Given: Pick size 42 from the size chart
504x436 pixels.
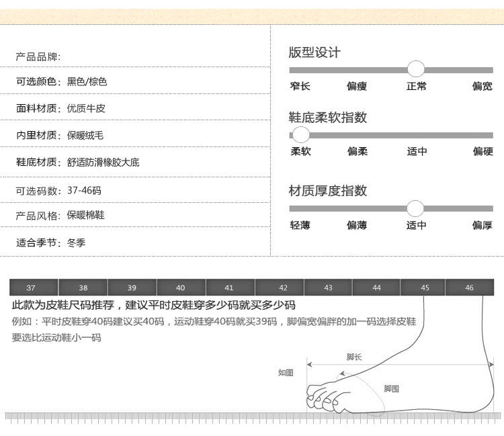Looking at the screenshot, I should point(283,288).
